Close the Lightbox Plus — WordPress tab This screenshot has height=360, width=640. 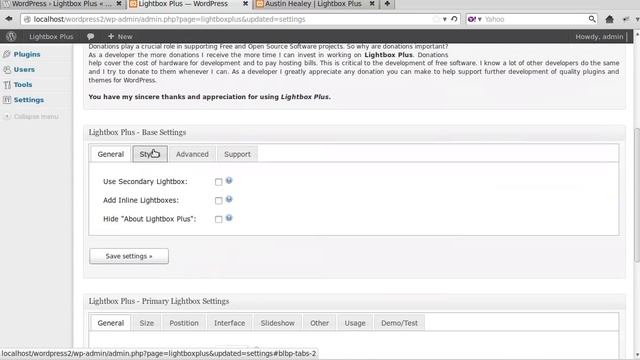point(245,4)
